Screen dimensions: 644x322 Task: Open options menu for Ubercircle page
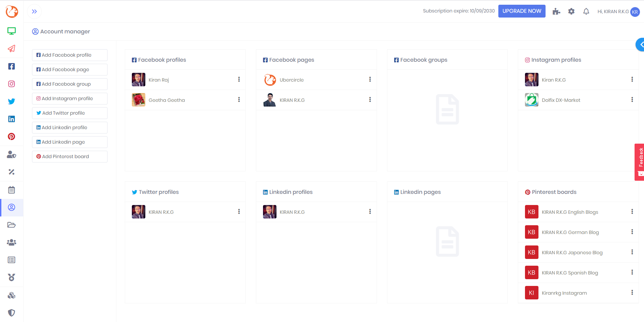point(370,80)
